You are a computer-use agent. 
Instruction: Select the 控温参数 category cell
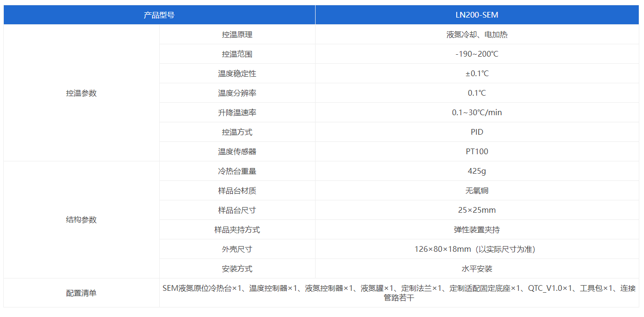click(81, 93)
